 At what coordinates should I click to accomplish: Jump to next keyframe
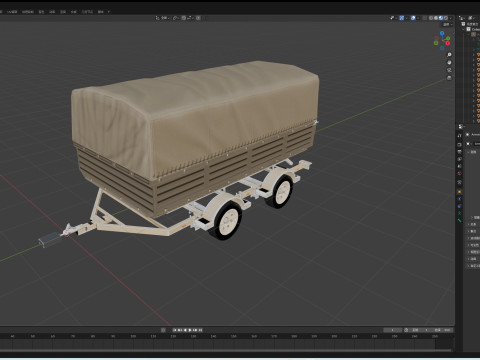tap(195, 330)
